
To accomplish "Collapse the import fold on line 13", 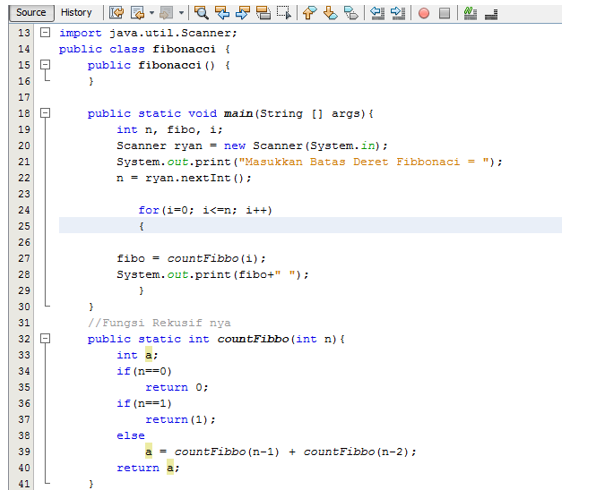I will (x=45, y=33).
